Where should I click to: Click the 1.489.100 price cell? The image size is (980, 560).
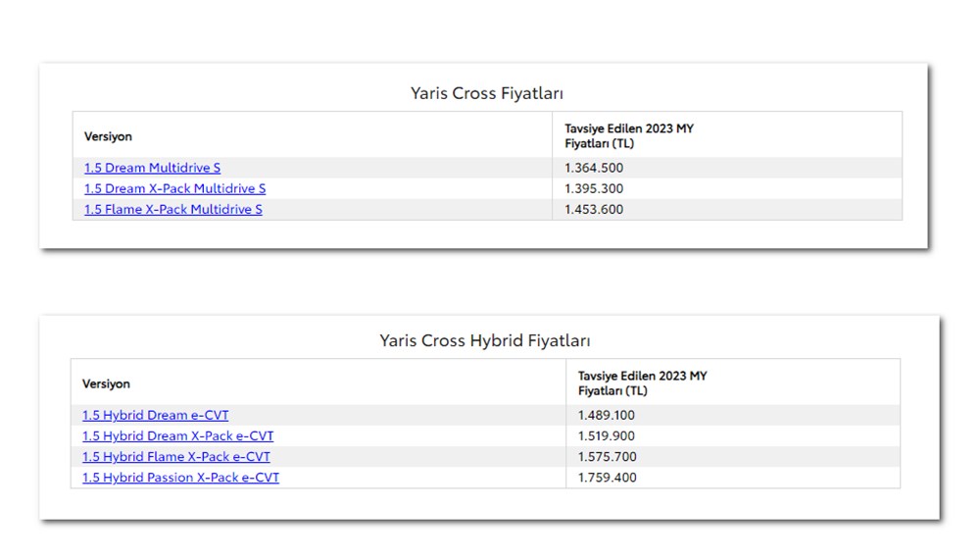[x=606, y=415]
